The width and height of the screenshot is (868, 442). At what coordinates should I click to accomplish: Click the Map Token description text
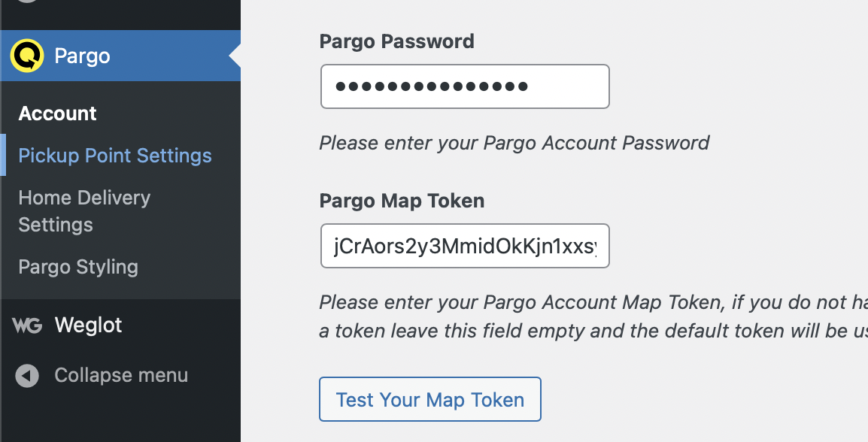pos(593,316)
